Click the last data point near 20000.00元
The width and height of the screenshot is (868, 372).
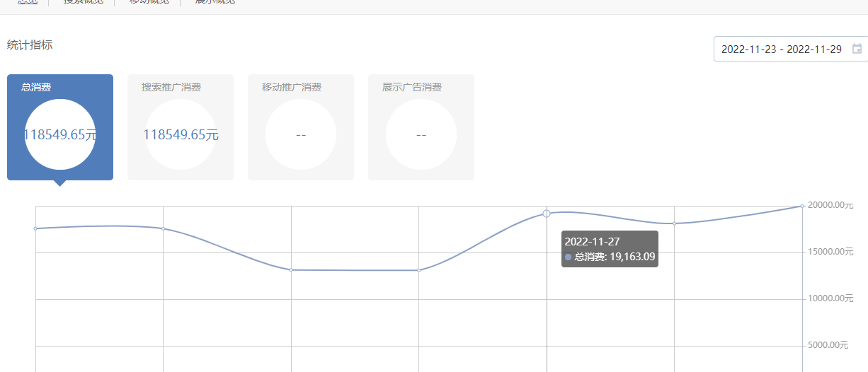coord(801,206)
